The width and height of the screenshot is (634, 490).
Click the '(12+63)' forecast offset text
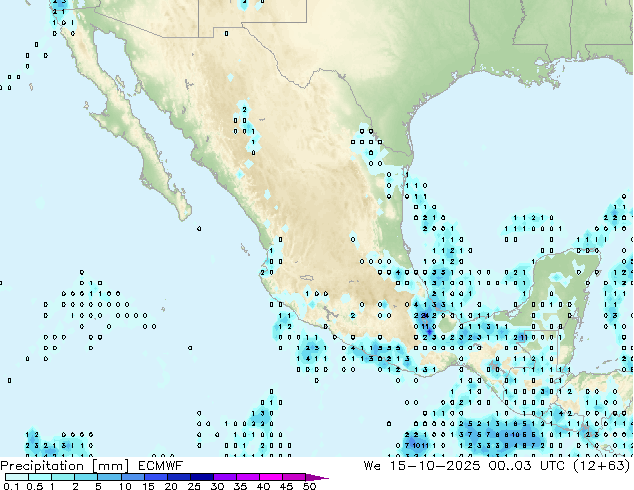pos(602,466)
